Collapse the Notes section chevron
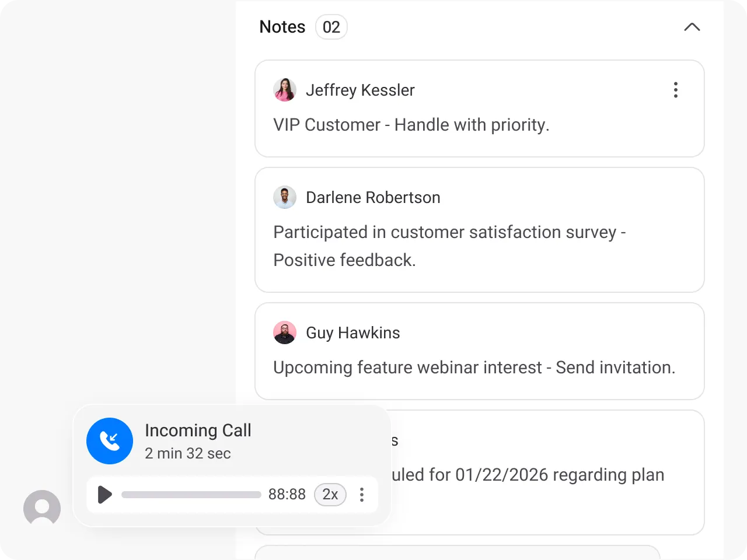Image resolution: width=747 pixels, height=560 pixels. pos(692,27)
